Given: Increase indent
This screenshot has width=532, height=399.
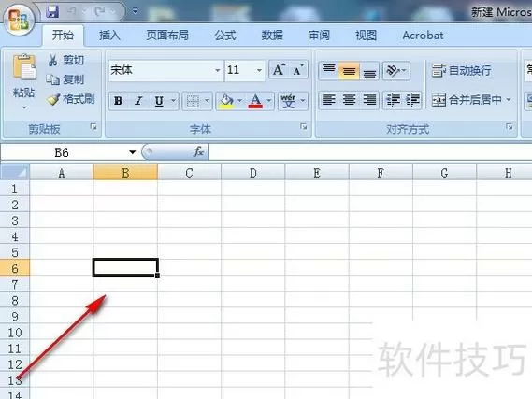Looking at the screenshot, I should pos(412,100).
